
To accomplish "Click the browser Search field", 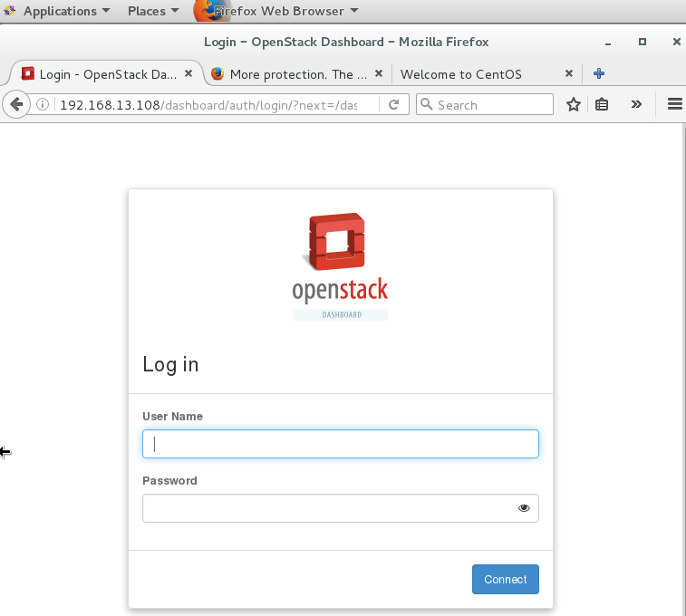I will point(485,104).
